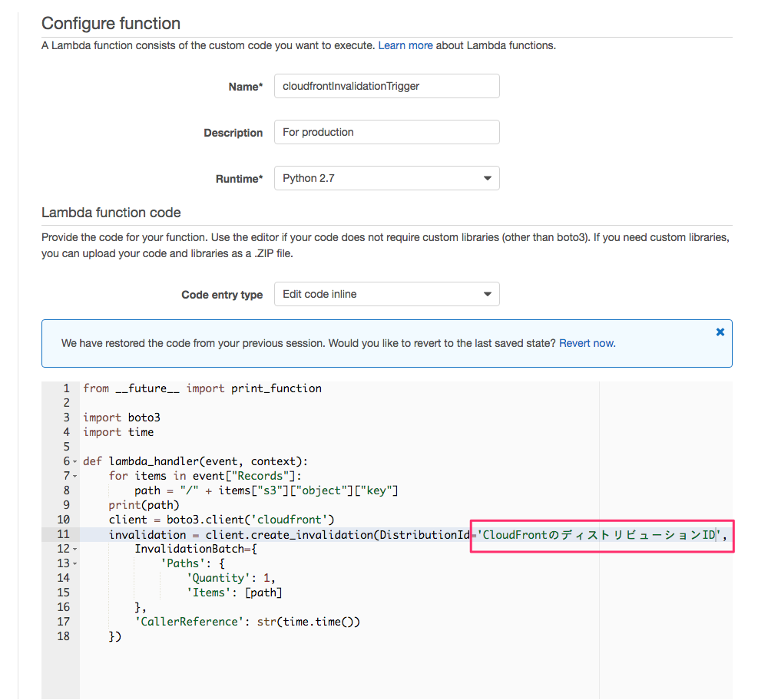758x700 pixels.
Task: Open the Runtime dropdown
Action: (x=386, y=178)
